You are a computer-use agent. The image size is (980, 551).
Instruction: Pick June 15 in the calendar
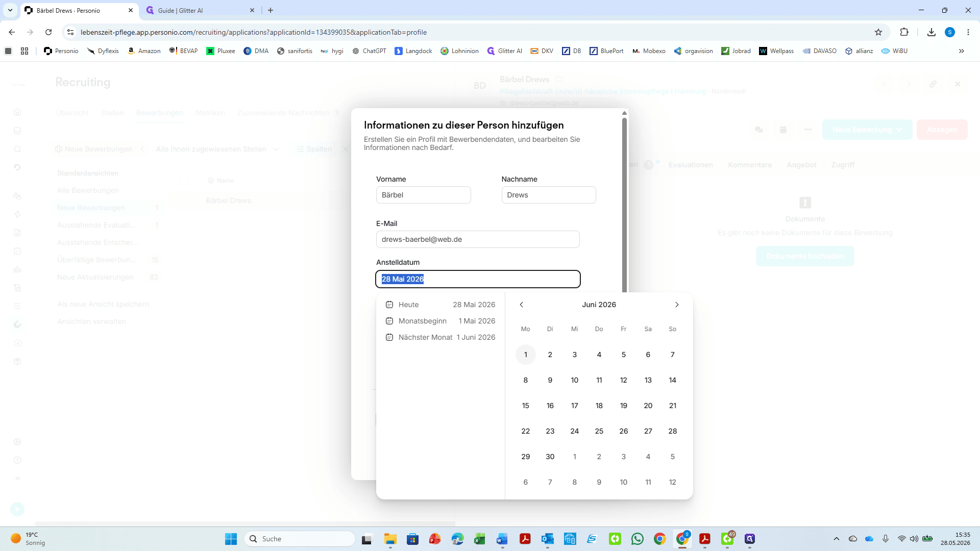525,406
